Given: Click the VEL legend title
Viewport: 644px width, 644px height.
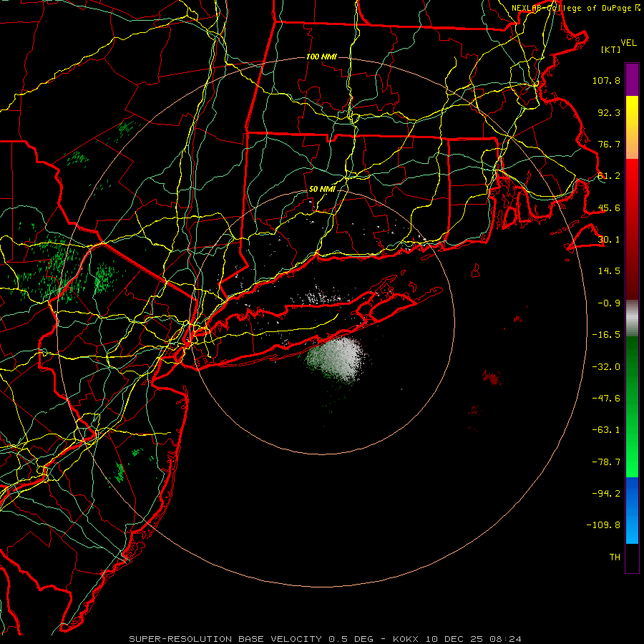Looking at the screenshot, I should pos(628,43).
